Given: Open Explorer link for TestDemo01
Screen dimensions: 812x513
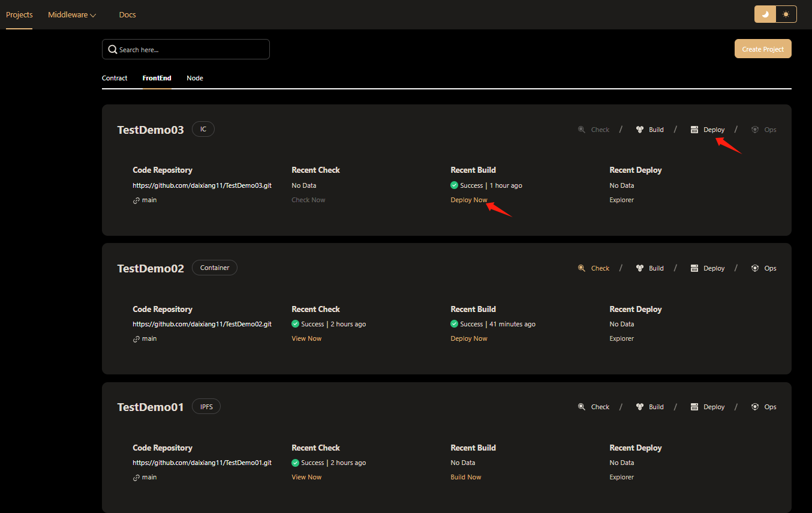Looking at the screenshot, I should coord(621,477).
